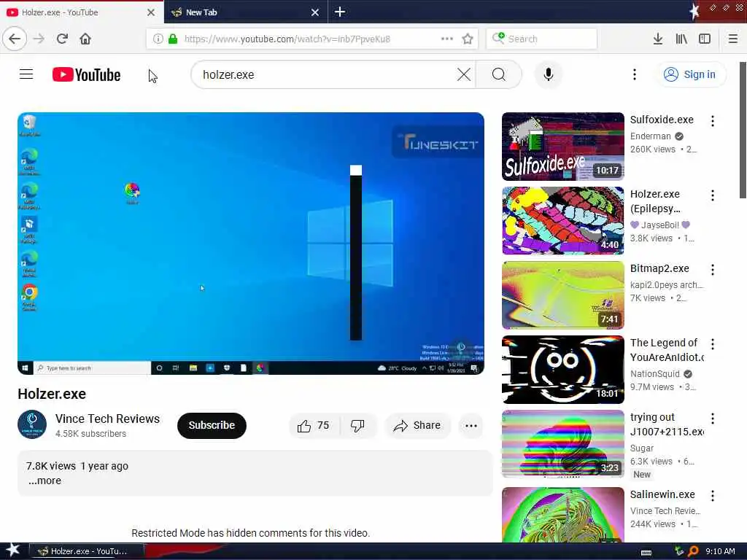The width and height of the screenshot is (747, 560).
Task: Open the library bookmarks icon
Action: tap(681, 39)
